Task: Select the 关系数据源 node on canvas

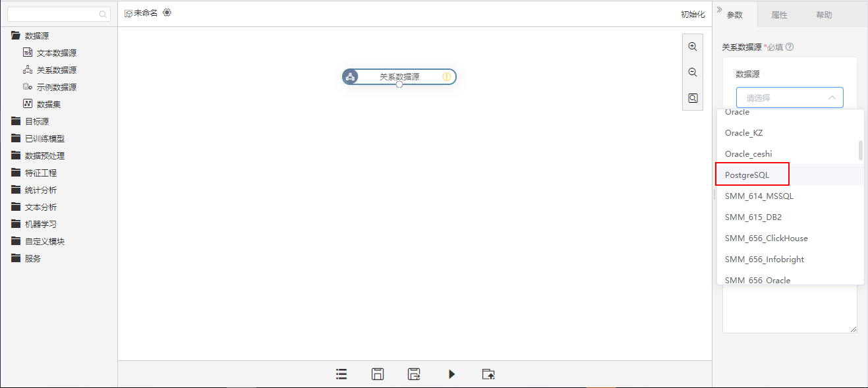Action: pos(399,77)
